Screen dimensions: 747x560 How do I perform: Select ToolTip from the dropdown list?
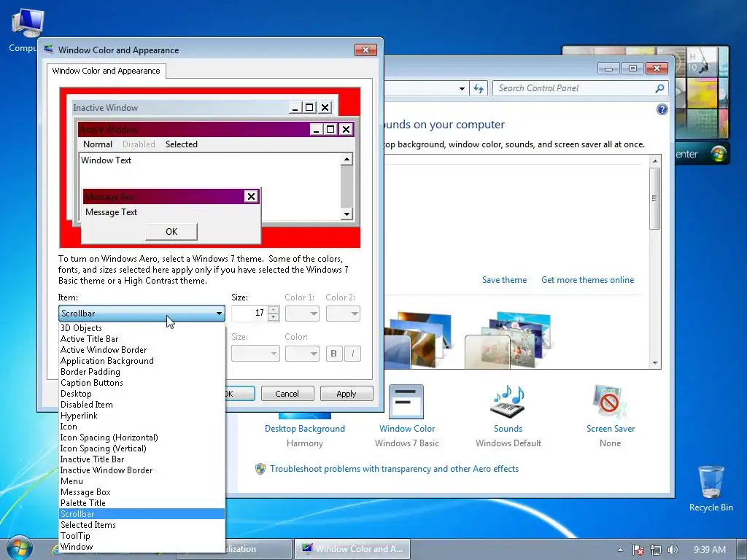point(142,536)
